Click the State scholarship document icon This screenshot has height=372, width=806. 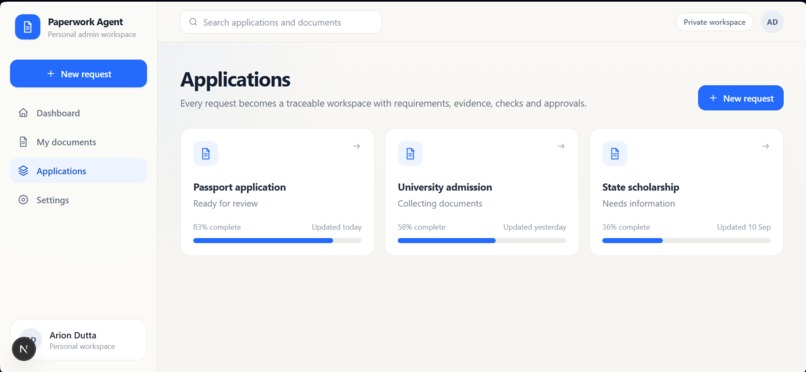point(615,154)
